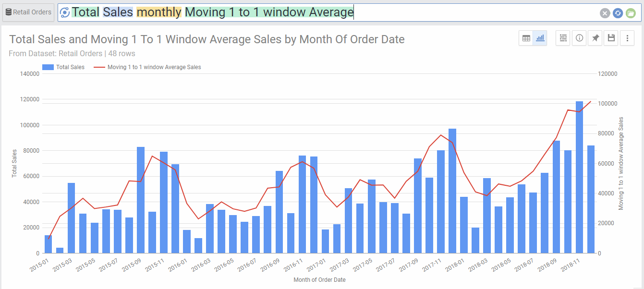Viewport: 644px width, 289px height.
Task: Toggle the Total Sales series in the legend
Action: [x=70, y=67]
